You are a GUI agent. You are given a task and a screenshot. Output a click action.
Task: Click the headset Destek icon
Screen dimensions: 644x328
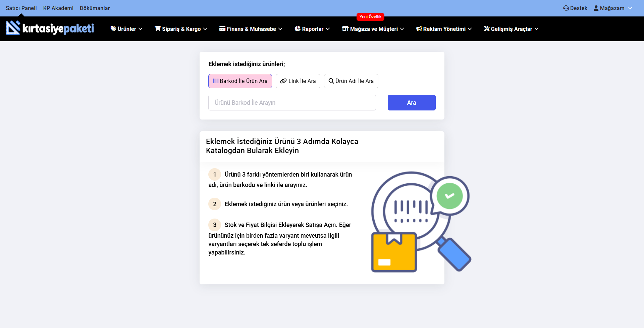(x=566, y=8)
